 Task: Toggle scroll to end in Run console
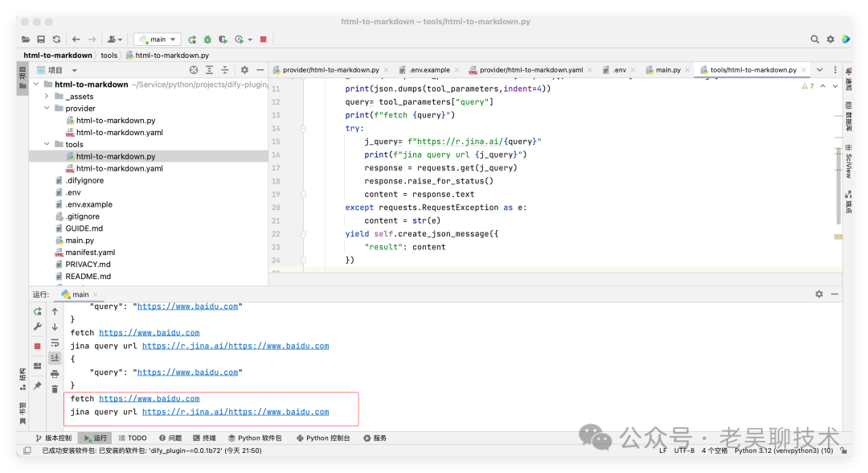click(55, 358)
